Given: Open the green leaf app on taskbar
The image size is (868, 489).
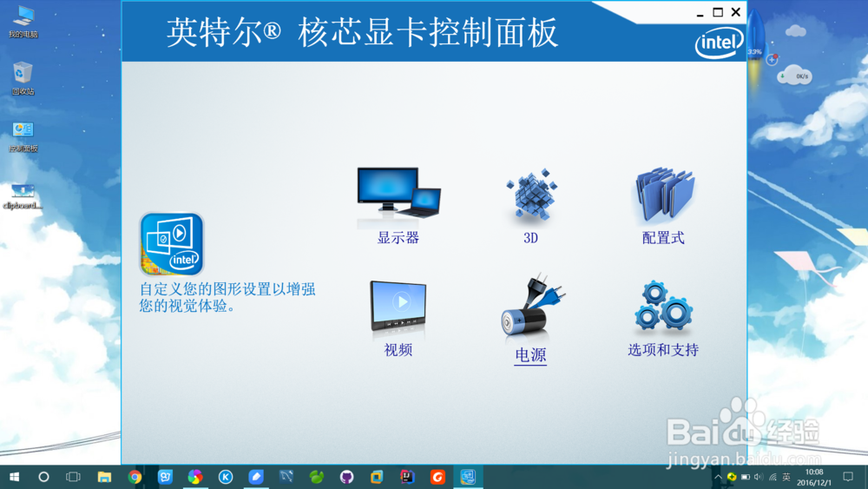Looking at the screenshot, I should 317,477.
